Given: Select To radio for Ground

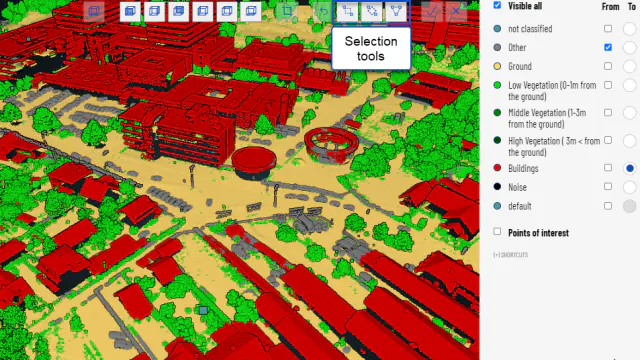Looking at the screenshot, I should click(x=629, y=66).
